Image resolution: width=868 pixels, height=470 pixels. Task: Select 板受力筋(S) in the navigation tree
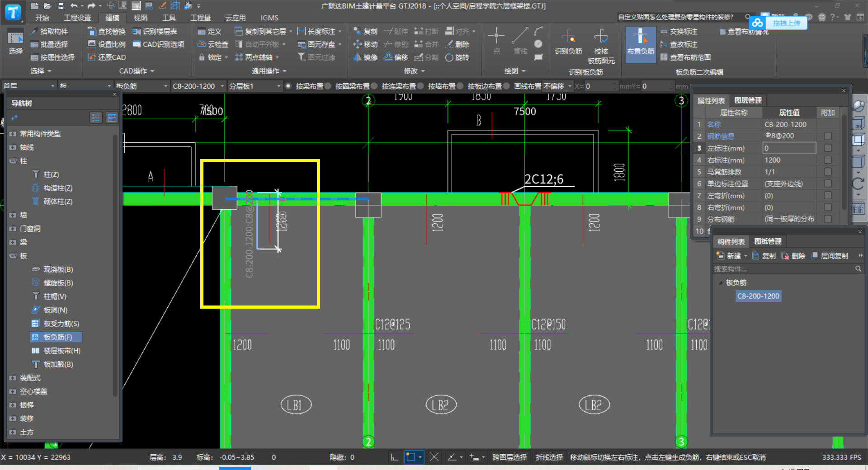click(x=56, y=324)
